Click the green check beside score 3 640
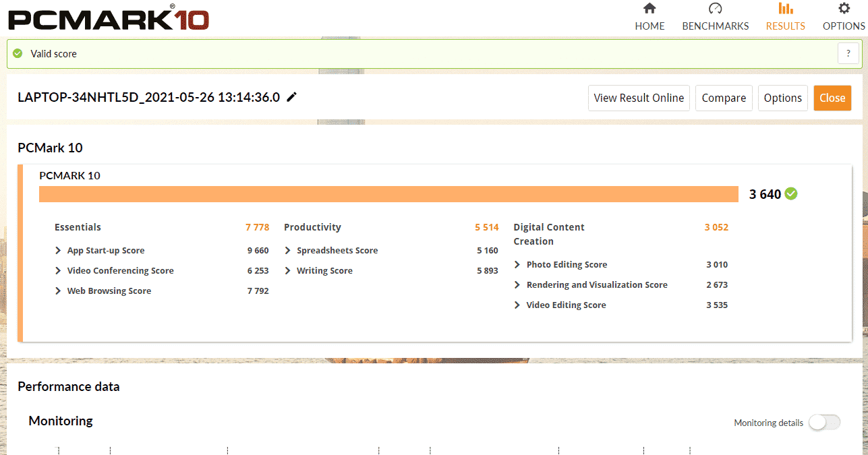 791,194
